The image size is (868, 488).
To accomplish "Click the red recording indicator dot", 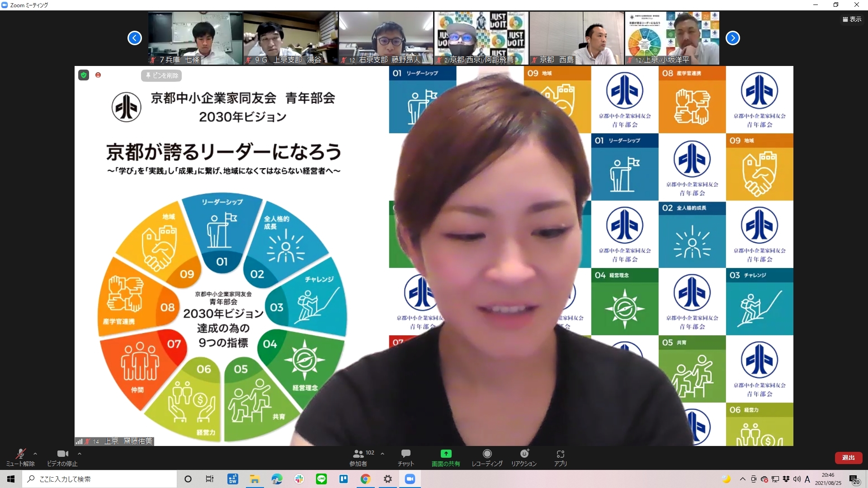I will tap(98, 75).
